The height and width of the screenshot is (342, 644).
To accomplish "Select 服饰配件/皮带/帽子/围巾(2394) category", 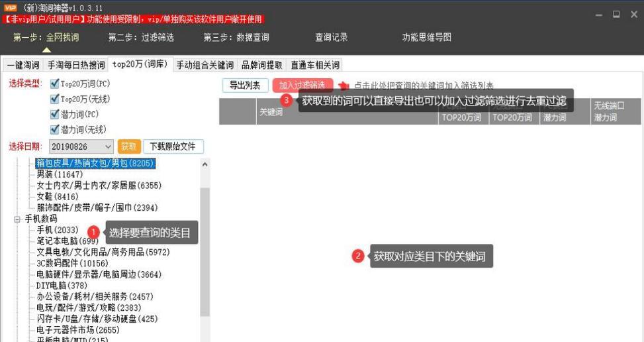I will (x=97, y=207).
